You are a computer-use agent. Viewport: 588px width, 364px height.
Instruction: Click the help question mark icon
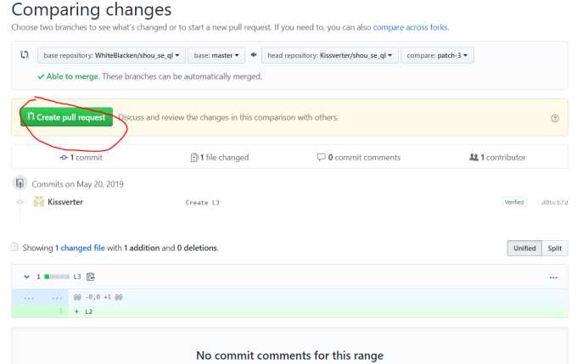coord(555,118)
